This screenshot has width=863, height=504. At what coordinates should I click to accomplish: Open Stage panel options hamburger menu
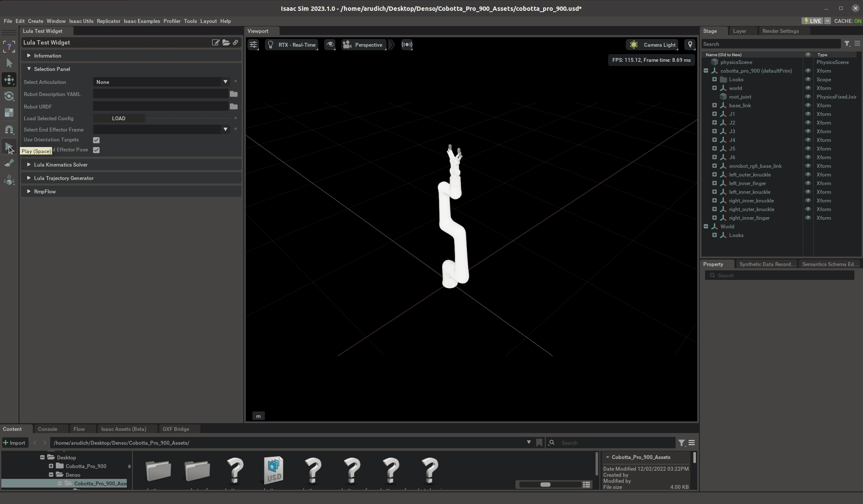point(857,44)
